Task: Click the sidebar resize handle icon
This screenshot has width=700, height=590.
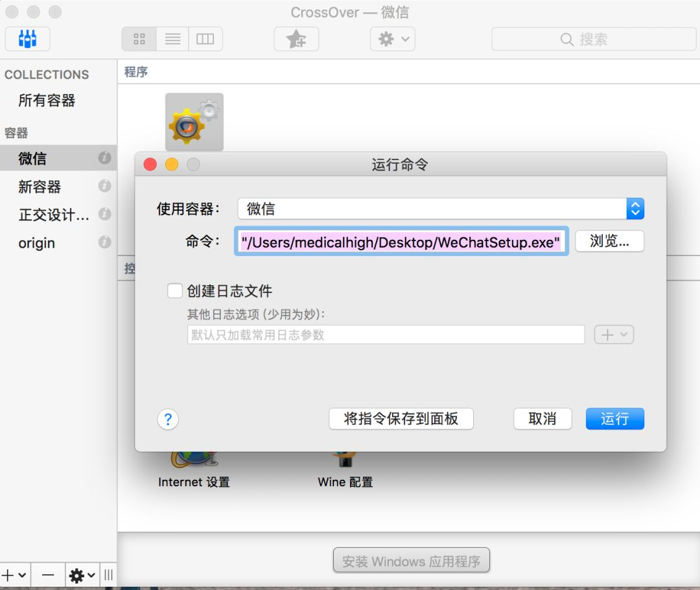Action: 108,575
